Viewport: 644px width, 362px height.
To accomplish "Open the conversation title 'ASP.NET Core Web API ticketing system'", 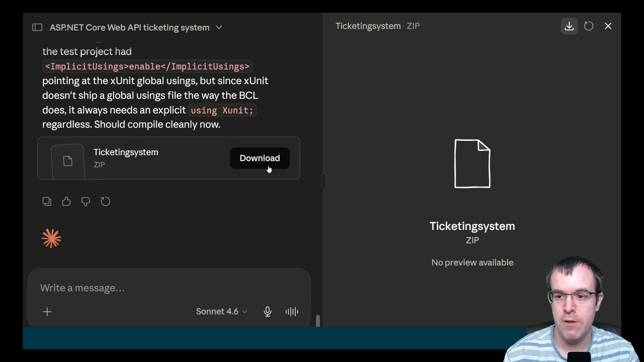I will pyautogui.click(x=129, y=27).
